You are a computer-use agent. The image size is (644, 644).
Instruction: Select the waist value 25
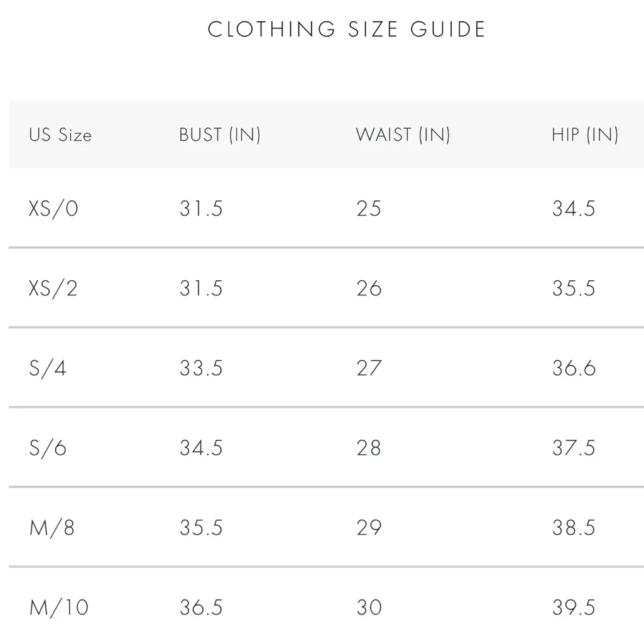[x=369, y=209]
